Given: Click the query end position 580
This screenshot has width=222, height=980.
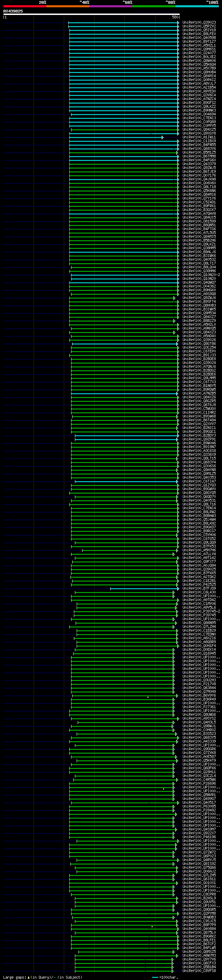Looking at the screenshot, I should point(175,17).
